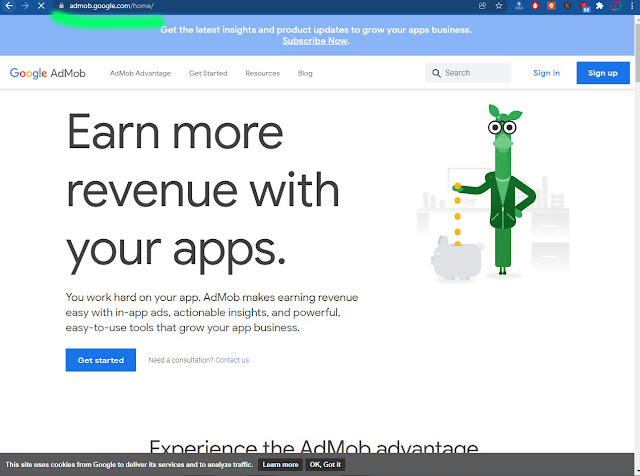
Task: Click the green llama mascot illustration
Action: coord(500,190)
